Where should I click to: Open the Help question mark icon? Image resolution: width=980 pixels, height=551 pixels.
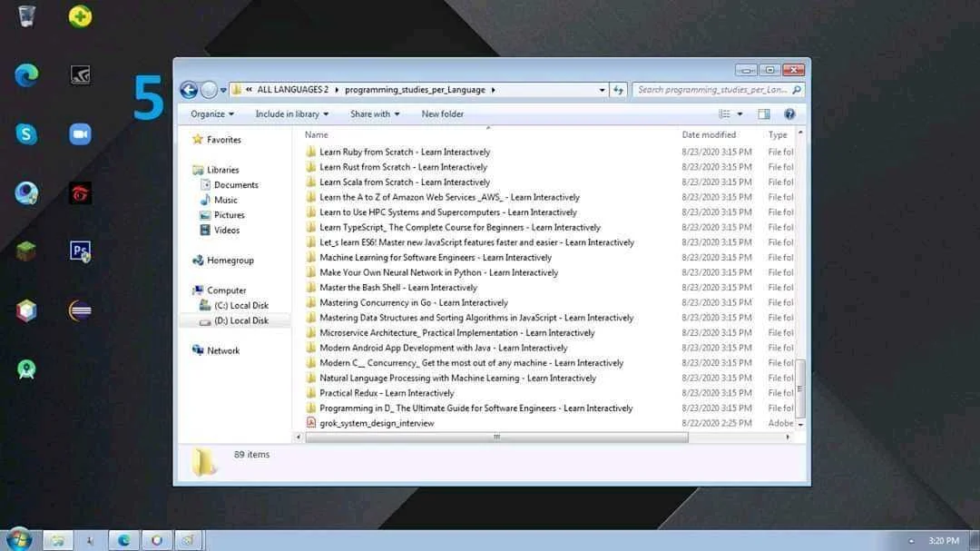pyautogui.click(x=789, y=113)
